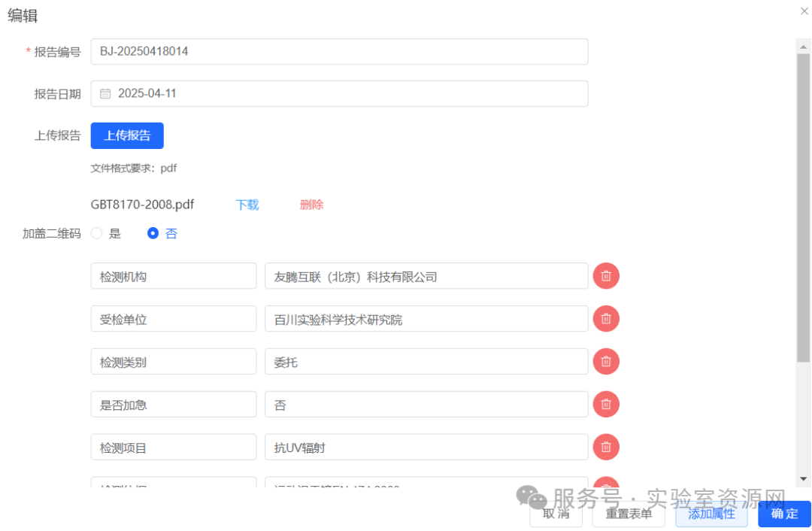Viewport: 812px width, 531px height.
Task: Select 是 for 加盖二维码
Action: tap(97, 233)
